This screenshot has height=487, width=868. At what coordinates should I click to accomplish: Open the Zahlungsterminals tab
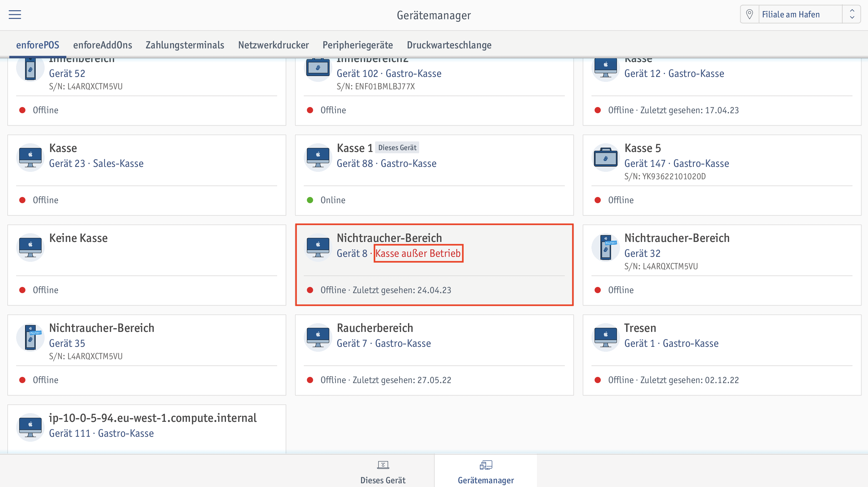(x=185, y=45)
